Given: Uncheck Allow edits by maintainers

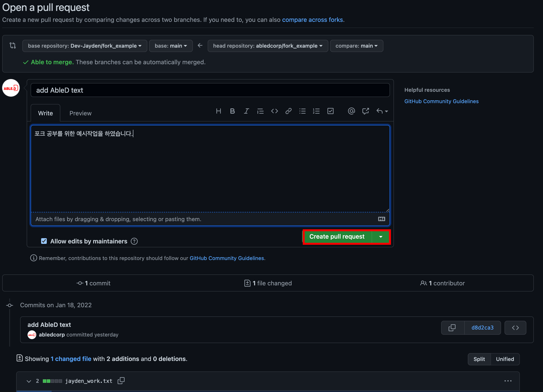Looking at the screenshot, I should tap(44, 241).
